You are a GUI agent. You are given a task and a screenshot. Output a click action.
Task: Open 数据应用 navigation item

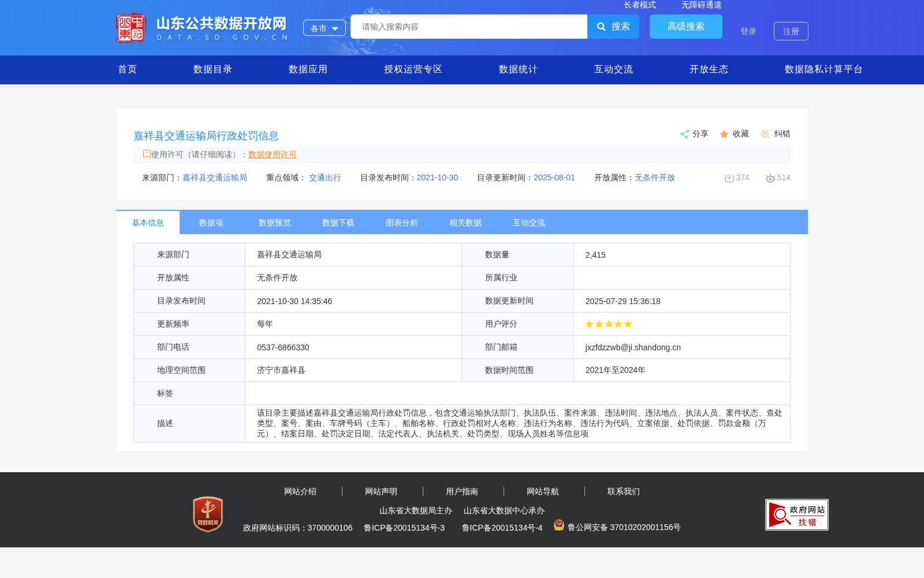pyautogui.click(x=308, y=69)
